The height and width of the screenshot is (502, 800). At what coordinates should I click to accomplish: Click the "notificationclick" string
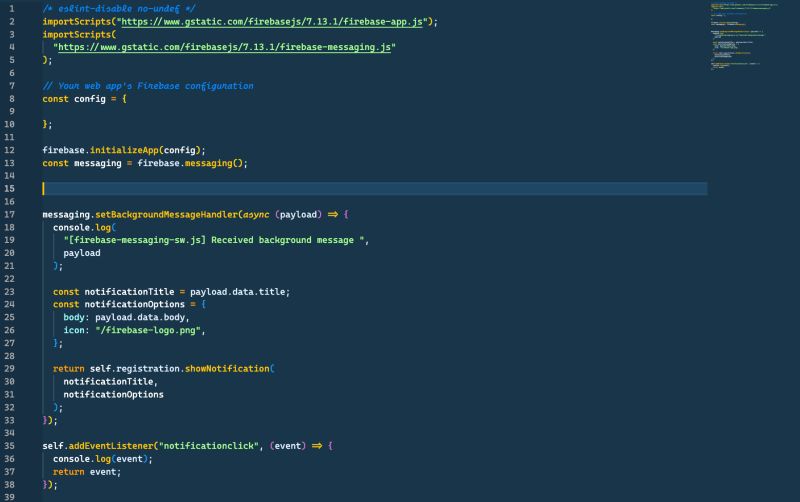(x=209, y=445)
